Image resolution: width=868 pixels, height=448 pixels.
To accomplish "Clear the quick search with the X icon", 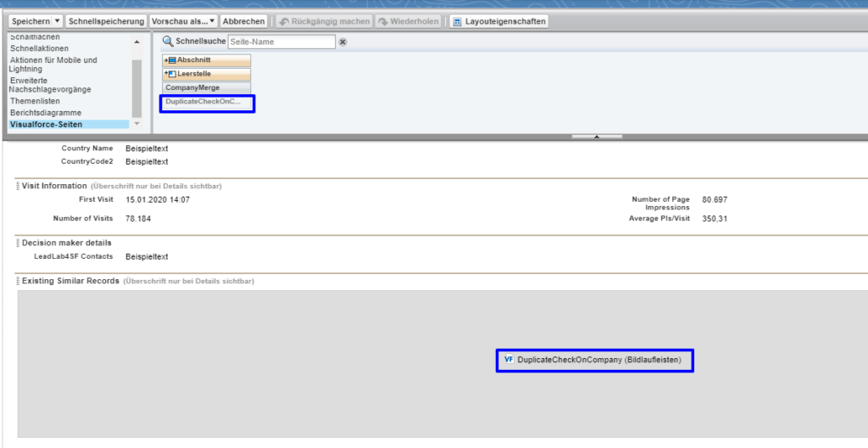I will click(x=342, y=42).
